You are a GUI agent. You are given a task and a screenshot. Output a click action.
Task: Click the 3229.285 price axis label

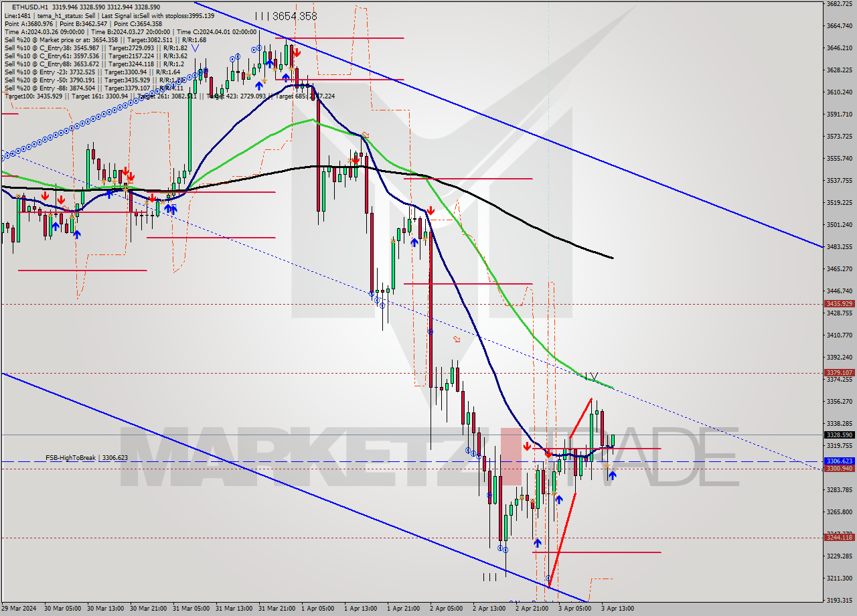coord(840,556)
